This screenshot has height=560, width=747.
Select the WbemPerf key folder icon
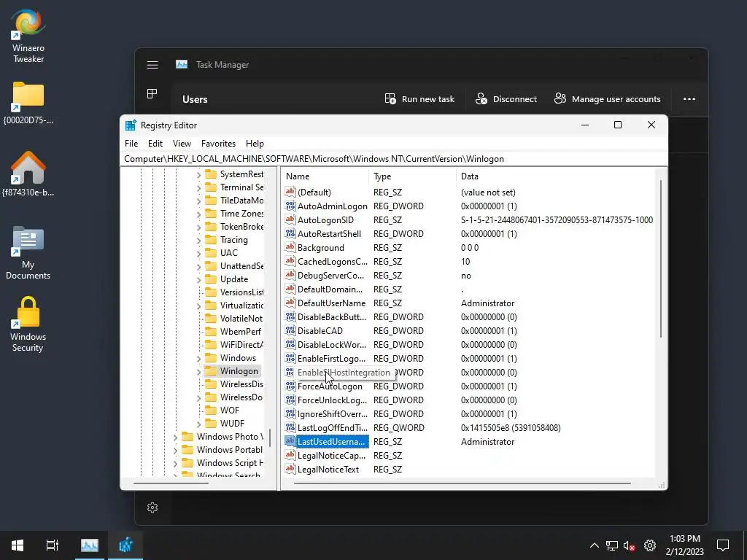(x=211, y=332)
